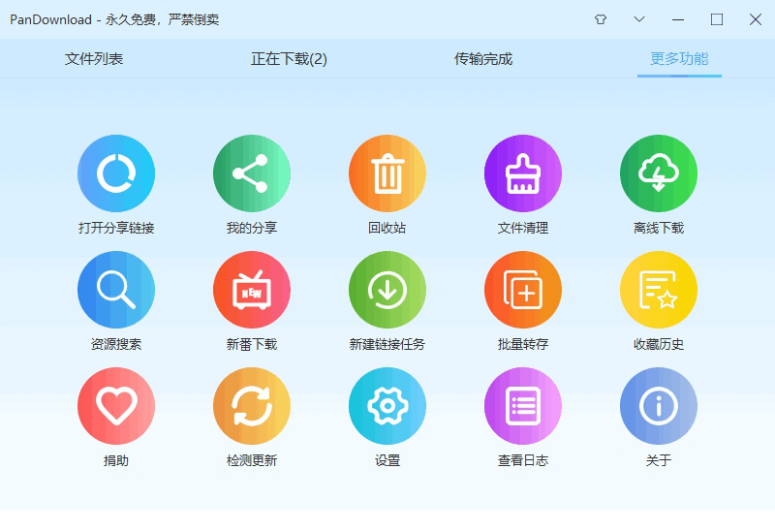
Task: Click the skin shirt icon in title bar
Action: [601, 19]
